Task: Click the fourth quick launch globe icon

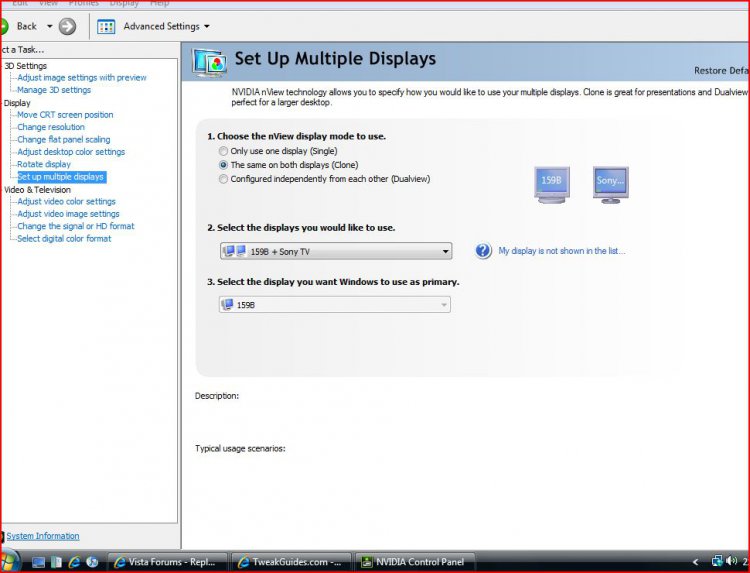Action: pos(92,562)
